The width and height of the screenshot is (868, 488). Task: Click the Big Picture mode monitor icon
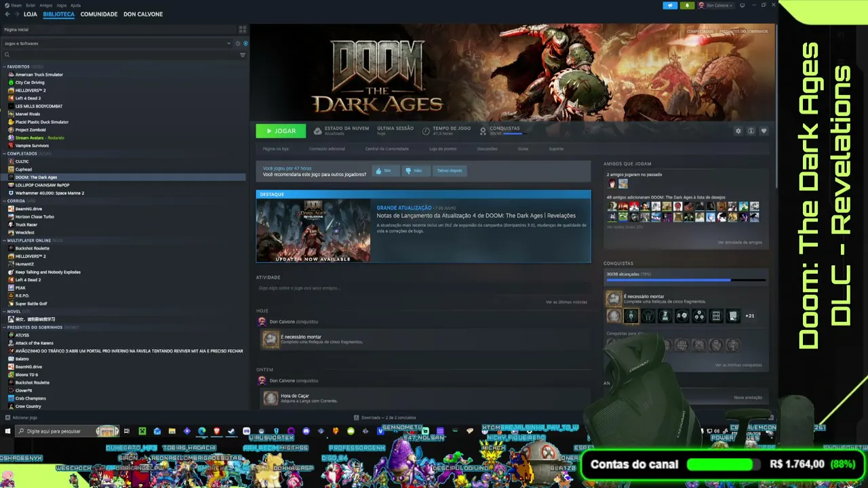tap(742, 5)
